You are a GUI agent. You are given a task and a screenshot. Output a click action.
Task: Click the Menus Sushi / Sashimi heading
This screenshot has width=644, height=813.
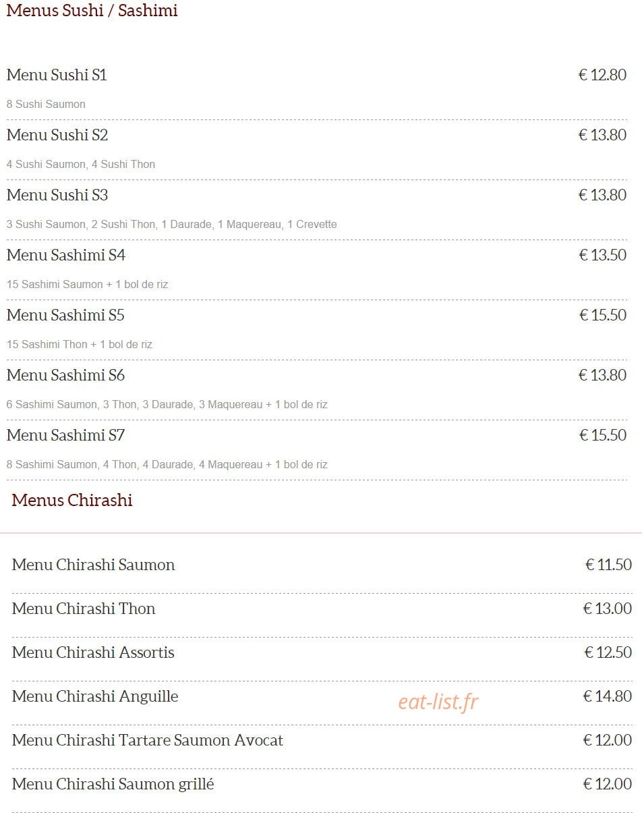click(x=92, y=11)
